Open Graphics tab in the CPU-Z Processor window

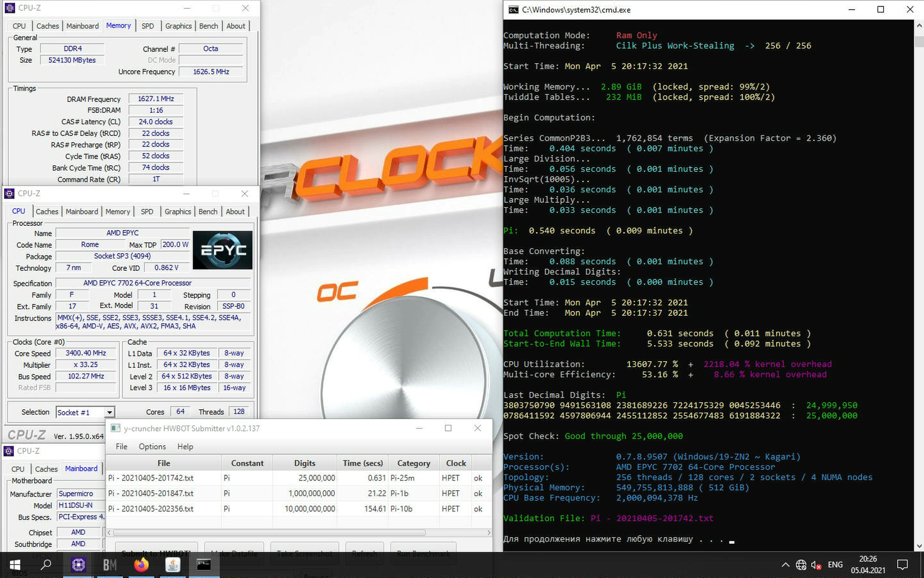point(178,211)
